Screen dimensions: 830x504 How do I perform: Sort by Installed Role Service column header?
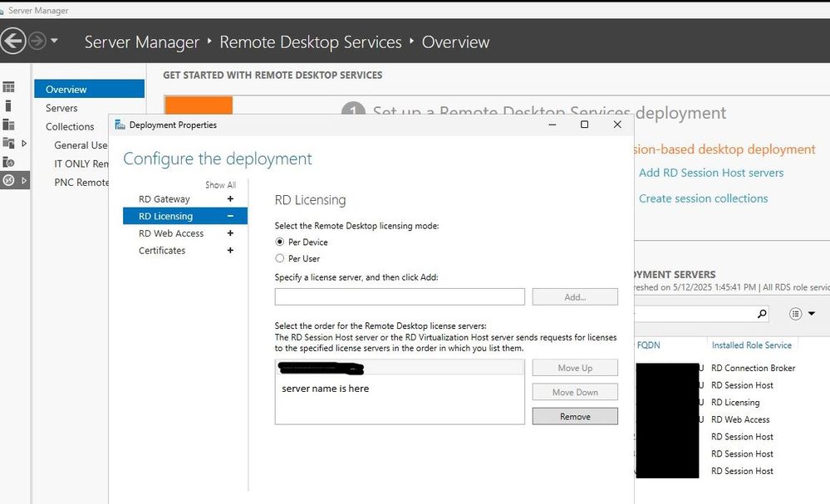pos(751,345)
